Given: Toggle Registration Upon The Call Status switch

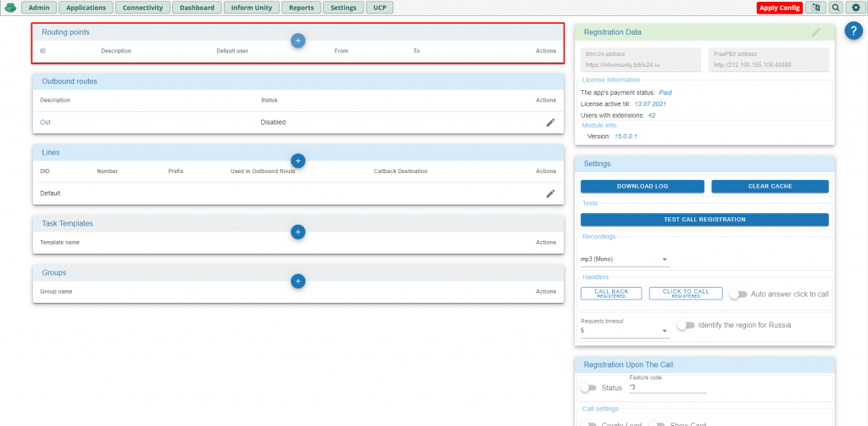Looking at the screenshot, I should [588, 388].
